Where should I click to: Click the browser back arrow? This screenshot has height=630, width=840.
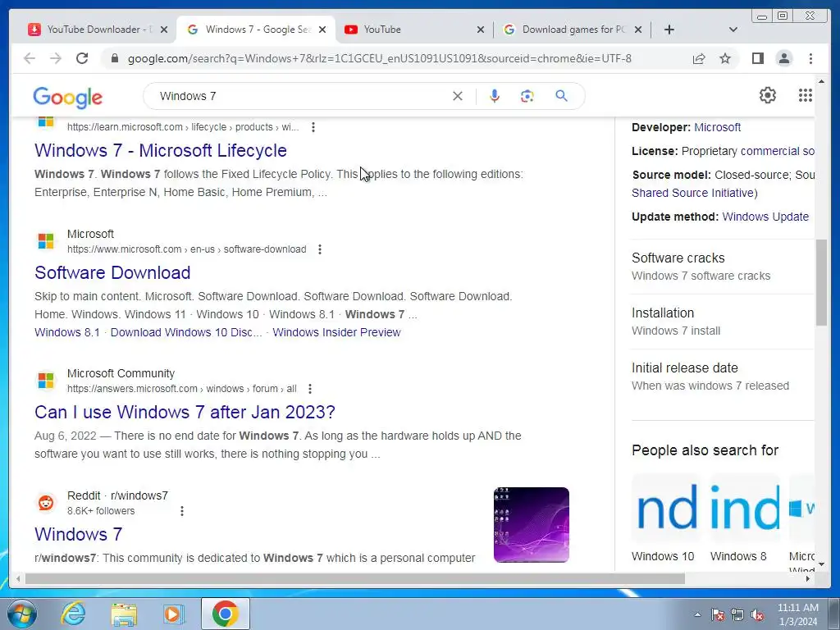30,58
